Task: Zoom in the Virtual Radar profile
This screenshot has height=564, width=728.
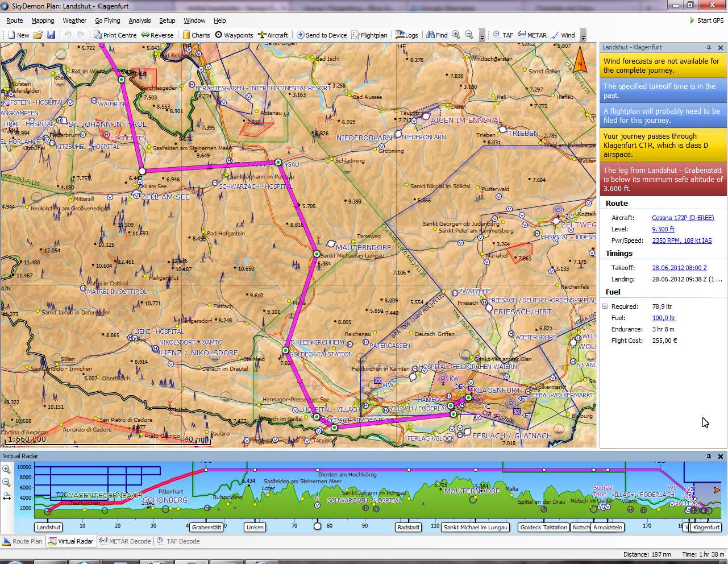Action: (7, 469)
